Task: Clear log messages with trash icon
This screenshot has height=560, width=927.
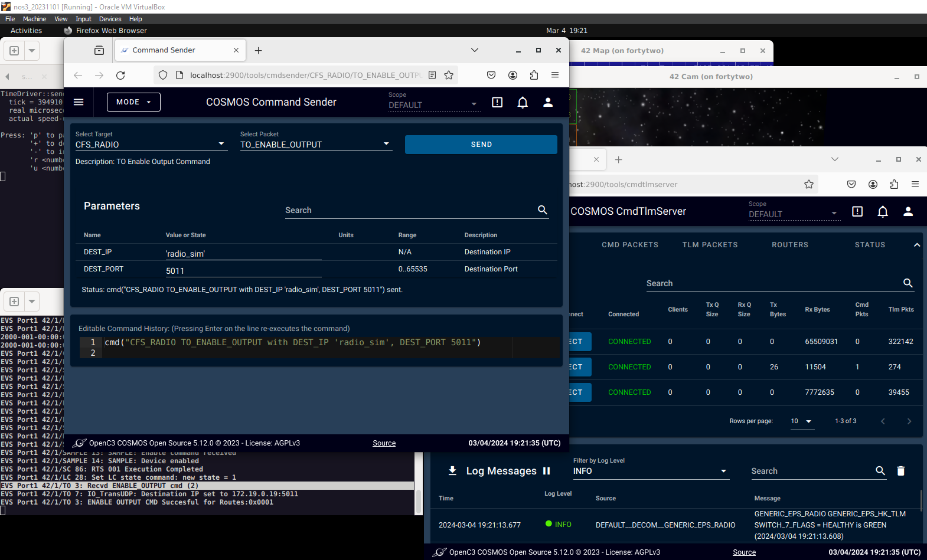Action: pos(901,471)
